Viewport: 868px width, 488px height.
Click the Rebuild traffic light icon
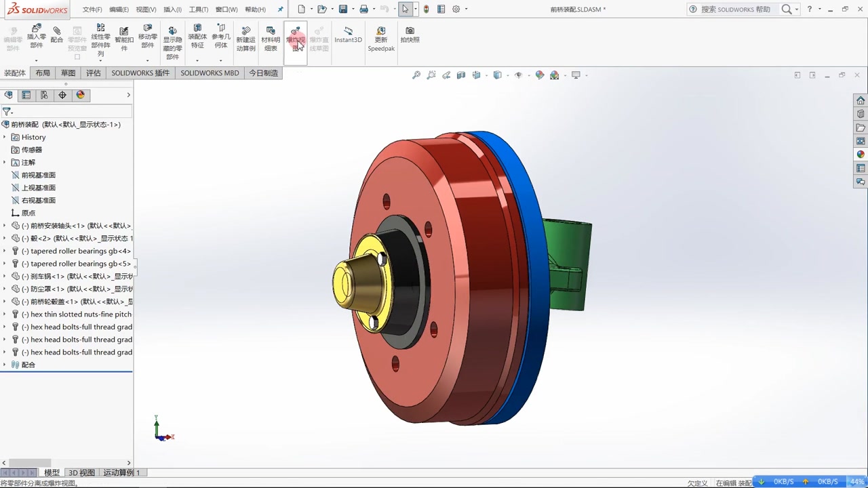tap(426, 9)
